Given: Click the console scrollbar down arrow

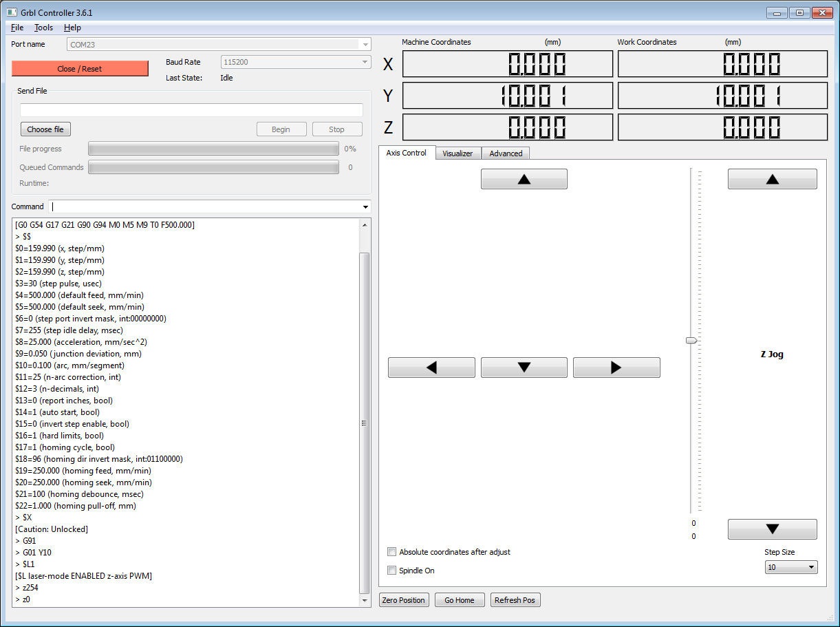Looking at the screenshot, I should coord(365,601).
